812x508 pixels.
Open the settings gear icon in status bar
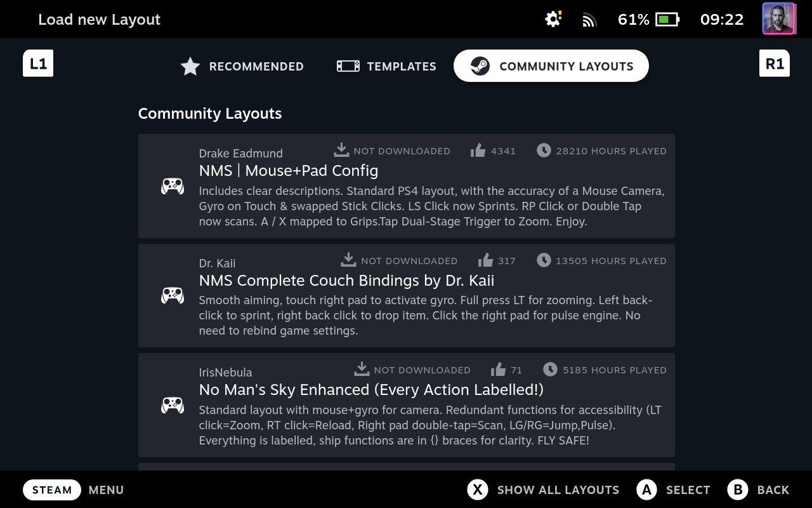(553, 19)
